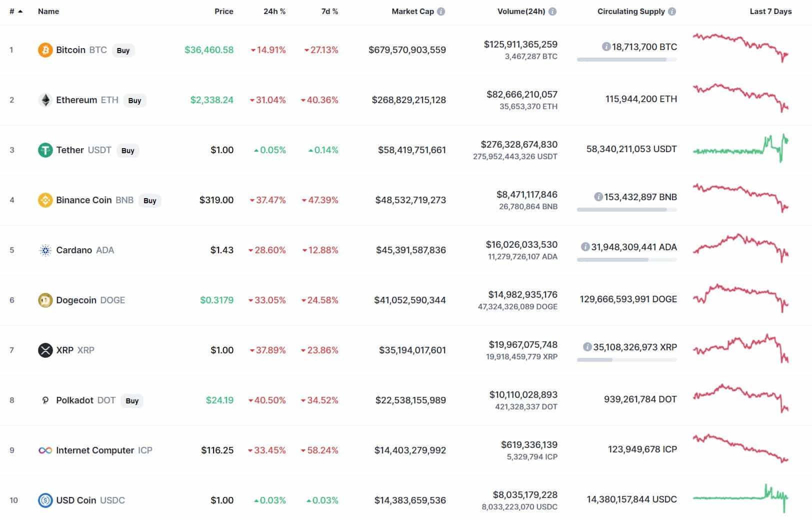
Task: Click the Binance Coin yellow logo
Action: point(45,200)
